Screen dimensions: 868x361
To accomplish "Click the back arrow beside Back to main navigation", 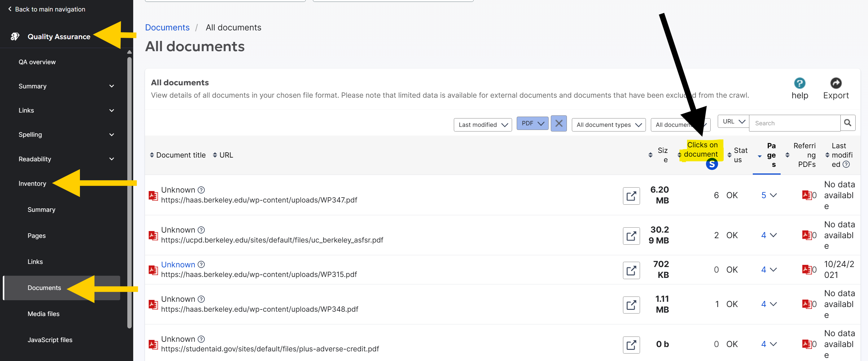I will (9, 9).
